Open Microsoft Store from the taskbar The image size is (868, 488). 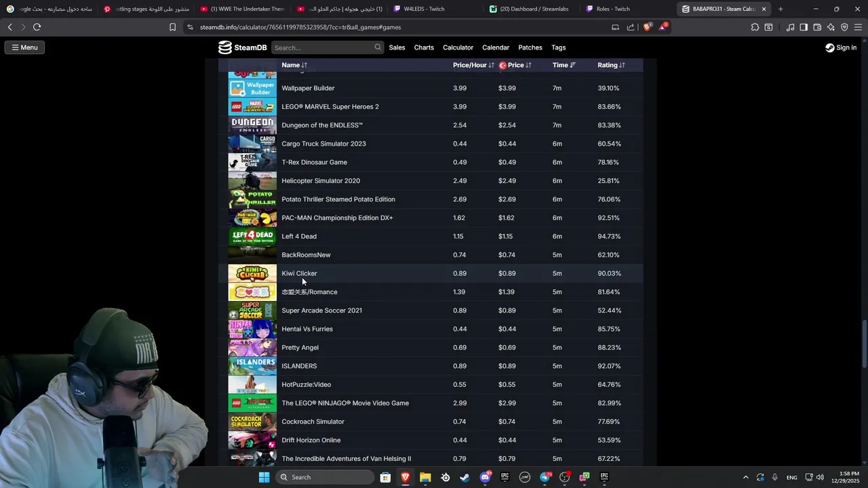pyautogui.click(x=385, y=477)
